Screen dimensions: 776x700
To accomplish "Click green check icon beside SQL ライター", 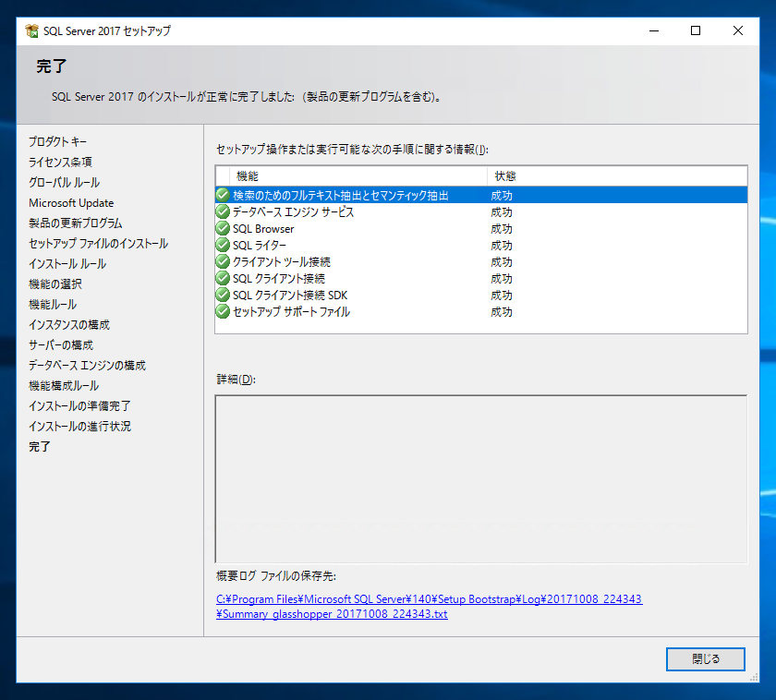I will [x=223, y=246].
